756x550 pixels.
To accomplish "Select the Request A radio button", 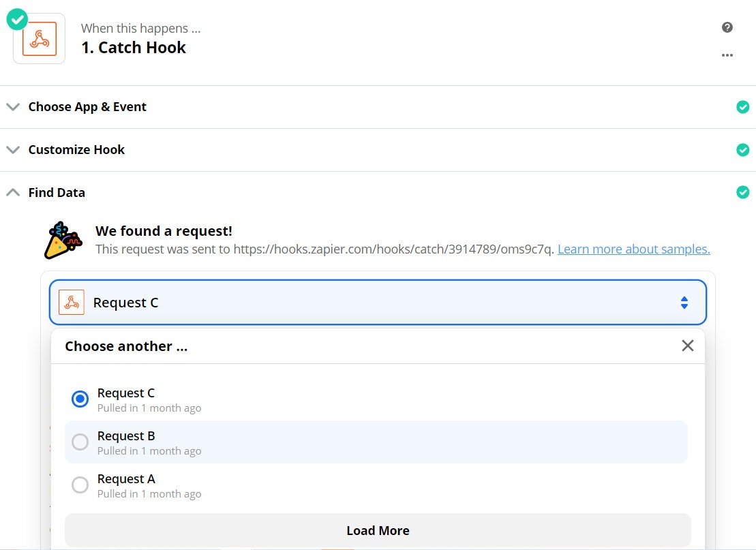I will click(80, 485).
